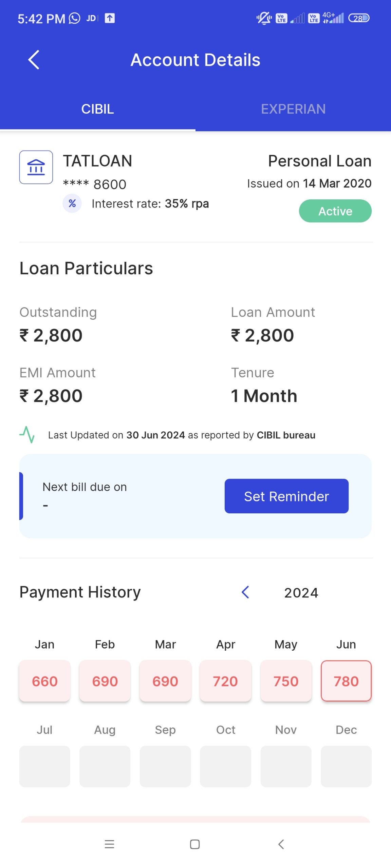Tap the bank building icon beside TATLOAN

pos(36,167)
